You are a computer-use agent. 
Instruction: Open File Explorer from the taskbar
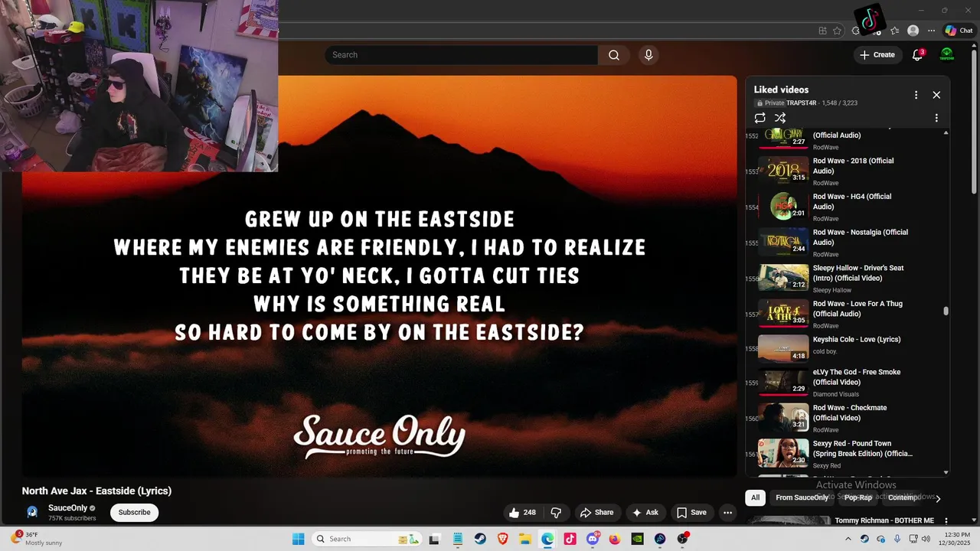pyautogui.click(x=525, y=539)
